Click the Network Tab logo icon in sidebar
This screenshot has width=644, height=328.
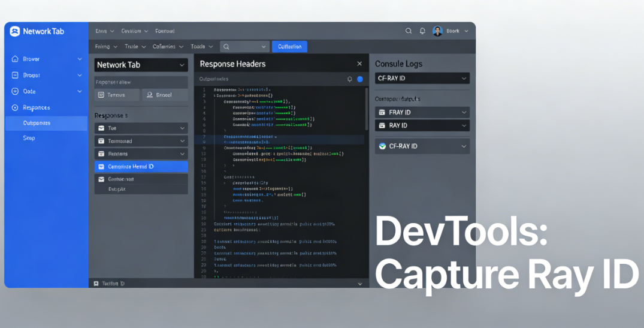(x=15, y=32)
